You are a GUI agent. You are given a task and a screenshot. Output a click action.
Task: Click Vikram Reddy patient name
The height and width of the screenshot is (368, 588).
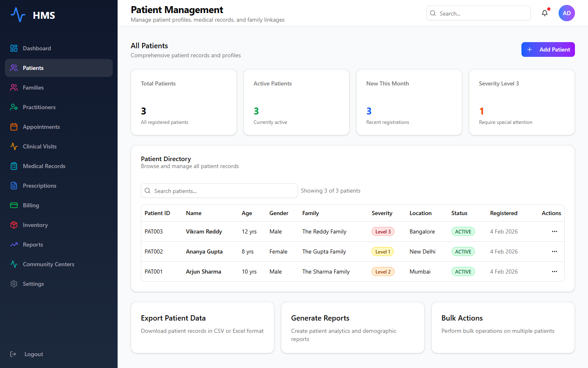pyautogui.click(x=204, y=231)
